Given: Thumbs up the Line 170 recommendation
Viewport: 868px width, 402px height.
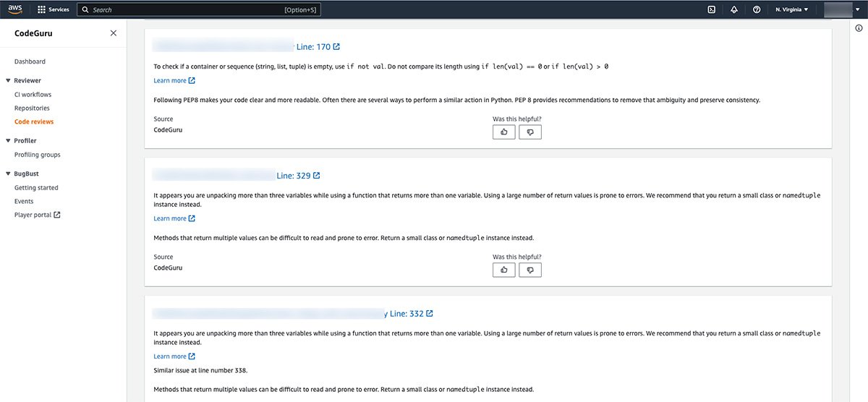Looking at the screenshot, I should point(504,132).
